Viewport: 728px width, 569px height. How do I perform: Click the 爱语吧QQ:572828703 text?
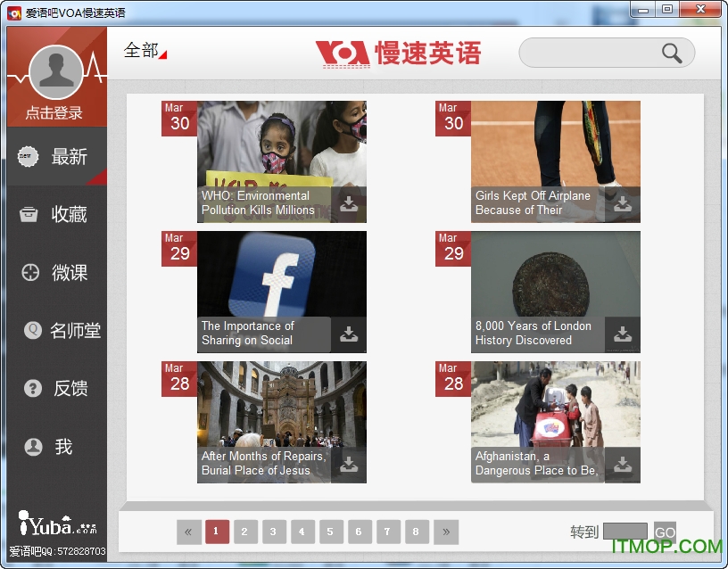58,551
